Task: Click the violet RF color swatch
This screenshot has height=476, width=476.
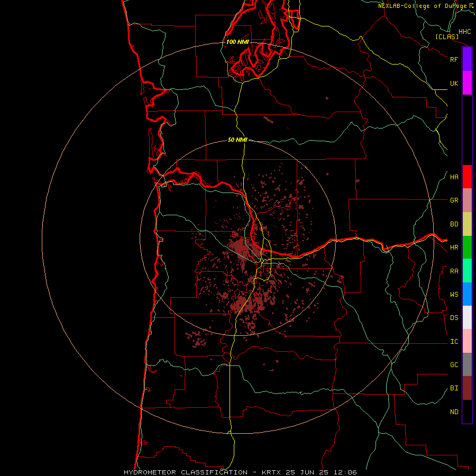Action: (467, 59)
